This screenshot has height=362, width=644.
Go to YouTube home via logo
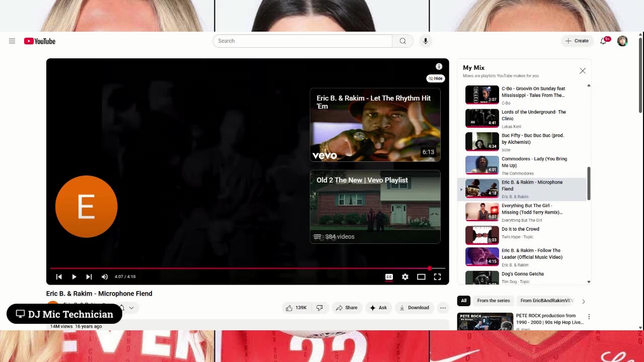[40, 41]
